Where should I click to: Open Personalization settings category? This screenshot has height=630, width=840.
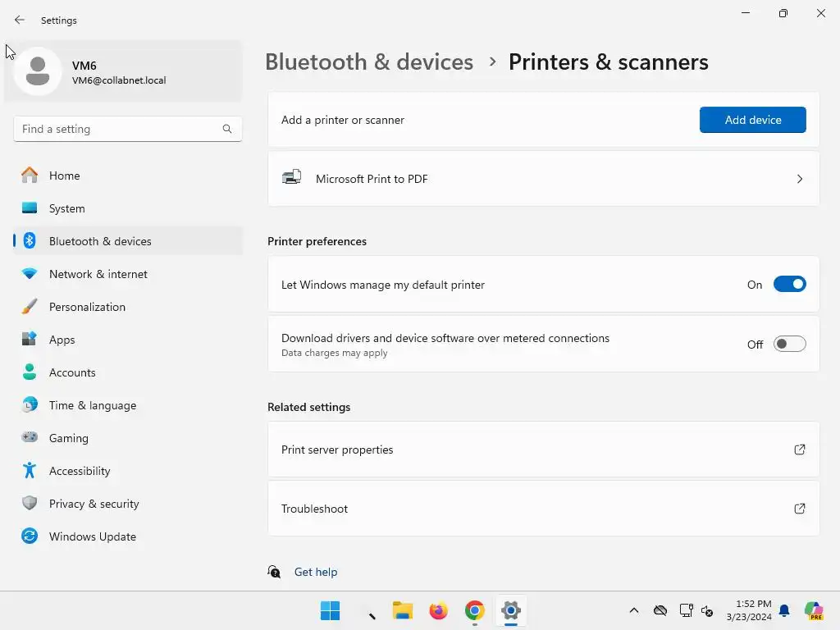(x=128, y=307)
